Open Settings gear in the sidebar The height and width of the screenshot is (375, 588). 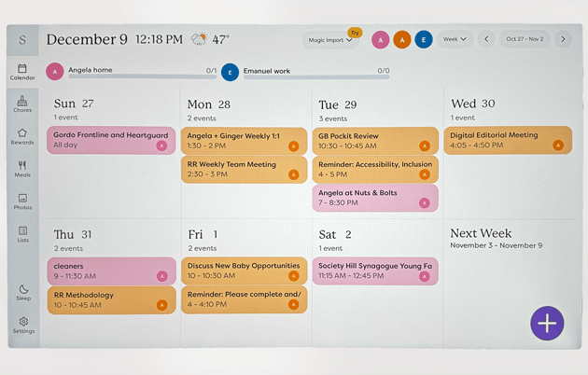coord(22,325)
